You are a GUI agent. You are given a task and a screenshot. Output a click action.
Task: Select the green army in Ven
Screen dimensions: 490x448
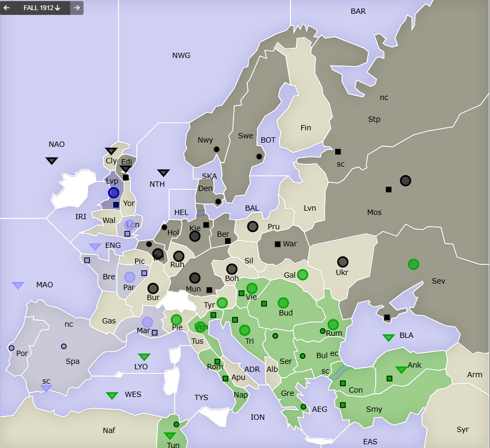pyautogui.click(x=201, y=327)
